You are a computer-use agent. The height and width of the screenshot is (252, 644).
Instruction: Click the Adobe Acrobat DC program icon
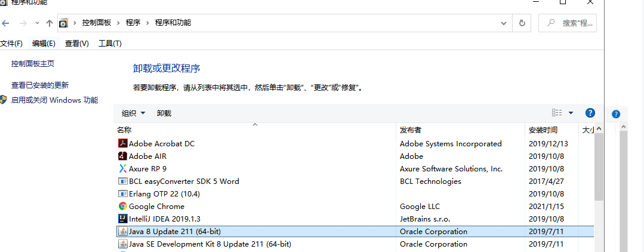(123, 143)
